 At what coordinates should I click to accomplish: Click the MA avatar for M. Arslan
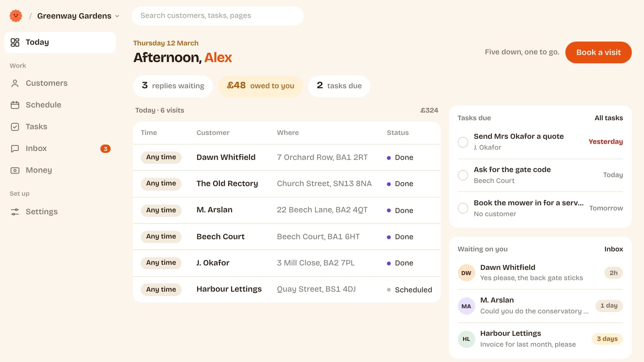[x=466, y=306]
